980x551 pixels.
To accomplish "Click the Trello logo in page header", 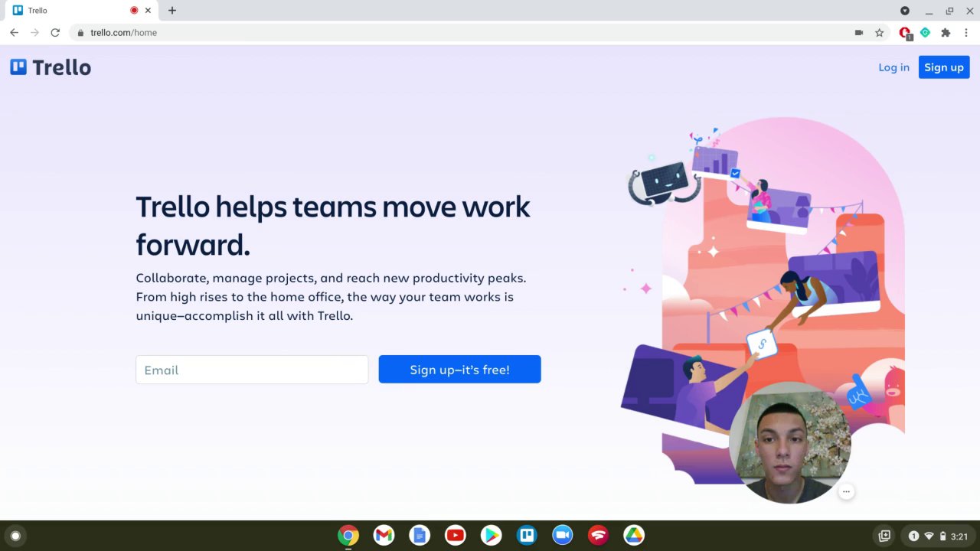I will [x=51, y=67].
